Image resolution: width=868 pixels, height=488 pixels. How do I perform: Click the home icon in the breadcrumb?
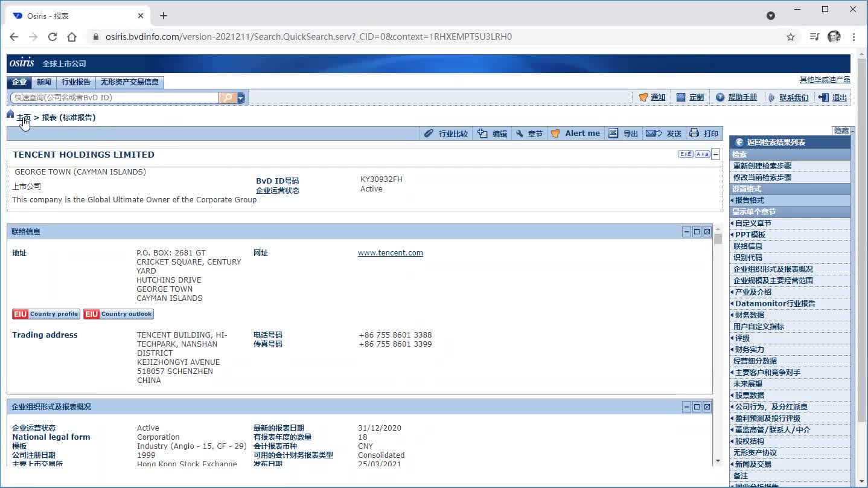click(x=10, y=114)
